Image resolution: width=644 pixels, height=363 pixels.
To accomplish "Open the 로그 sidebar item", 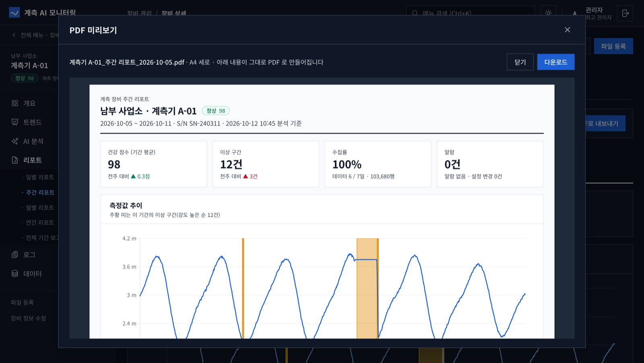I will (29, 254).
